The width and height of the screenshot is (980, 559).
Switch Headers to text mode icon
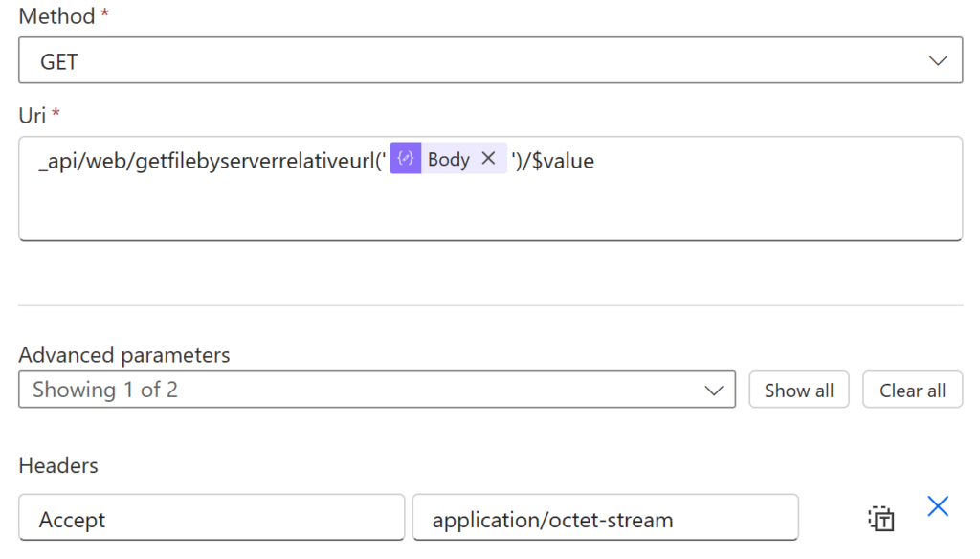pyautogui.click(x=880, y=519)
